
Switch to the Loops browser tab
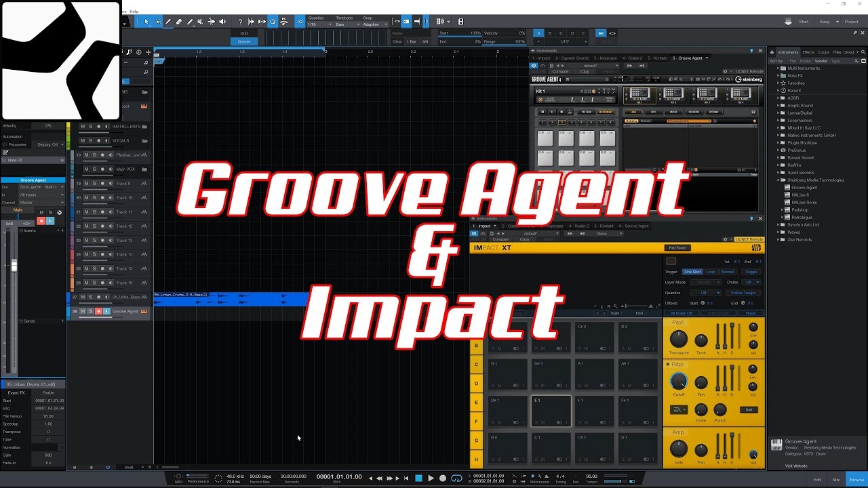pyautogui.click(x=823, y=52)
